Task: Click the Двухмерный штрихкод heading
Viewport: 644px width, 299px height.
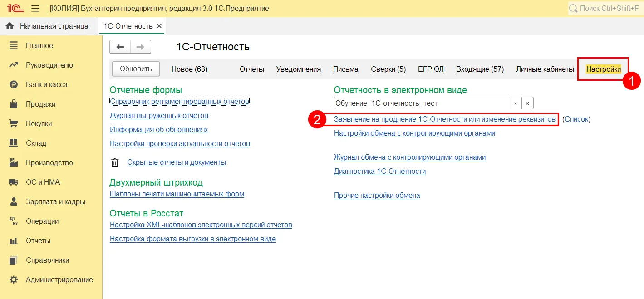Action: [156, 182]
